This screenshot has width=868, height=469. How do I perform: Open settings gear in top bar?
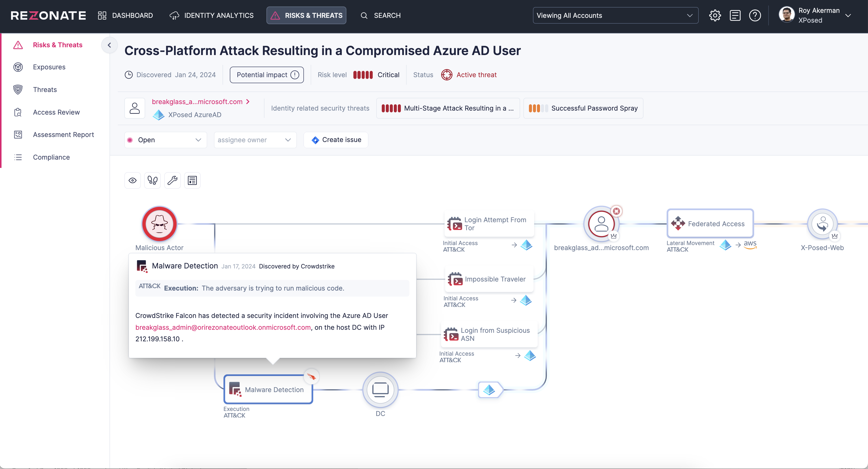(x=715, y=16)
